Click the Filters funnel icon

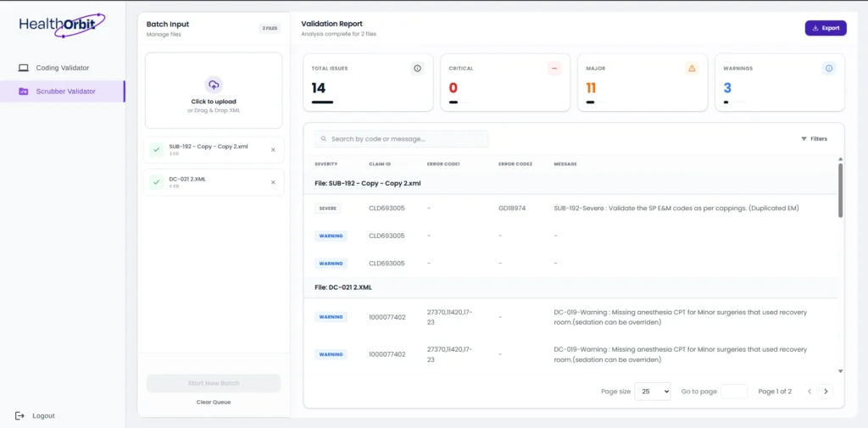coord(804,139)
